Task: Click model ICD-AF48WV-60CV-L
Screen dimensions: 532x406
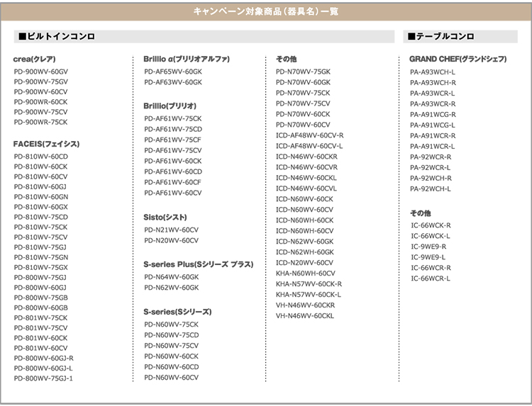Action: pos(309,146)
